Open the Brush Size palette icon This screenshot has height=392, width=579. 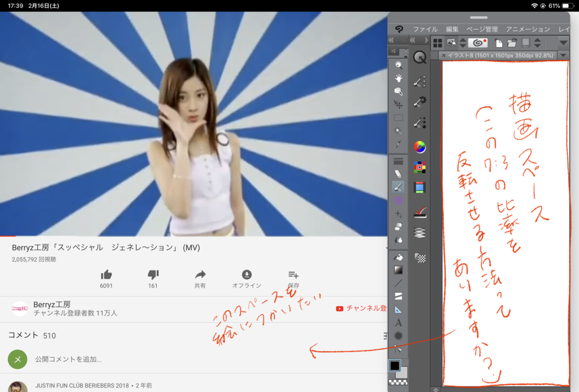(x=420, y=123)
